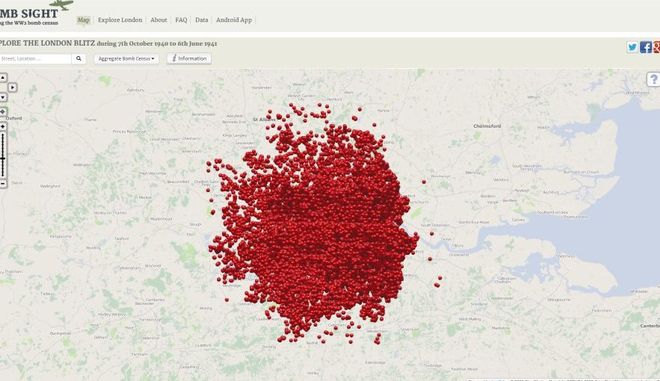Open the Explore London menu item
Viewport: 660px width, 381px height.
click(x=120, y=20)
